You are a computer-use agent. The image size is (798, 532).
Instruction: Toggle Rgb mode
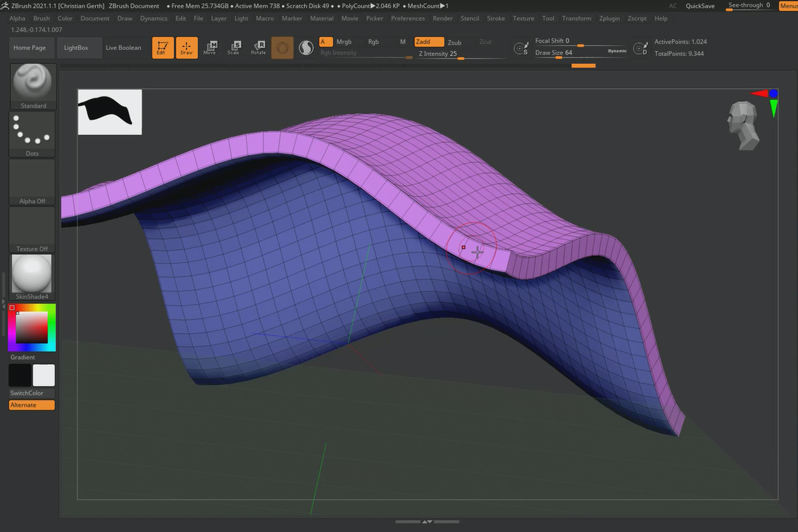click(x=374, y=42)
